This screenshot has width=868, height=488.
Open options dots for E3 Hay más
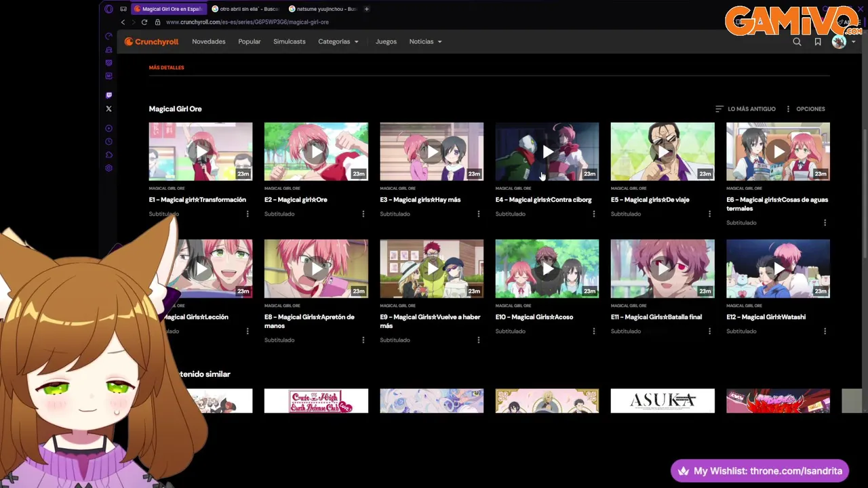[x=479, y=214]
